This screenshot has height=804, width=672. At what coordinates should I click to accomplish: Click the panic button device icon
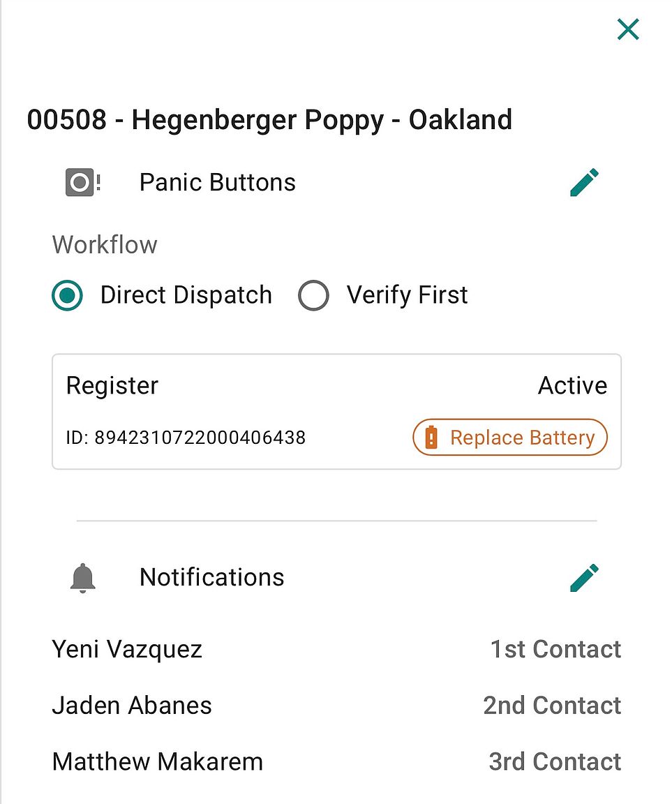(x=82, y=182)
